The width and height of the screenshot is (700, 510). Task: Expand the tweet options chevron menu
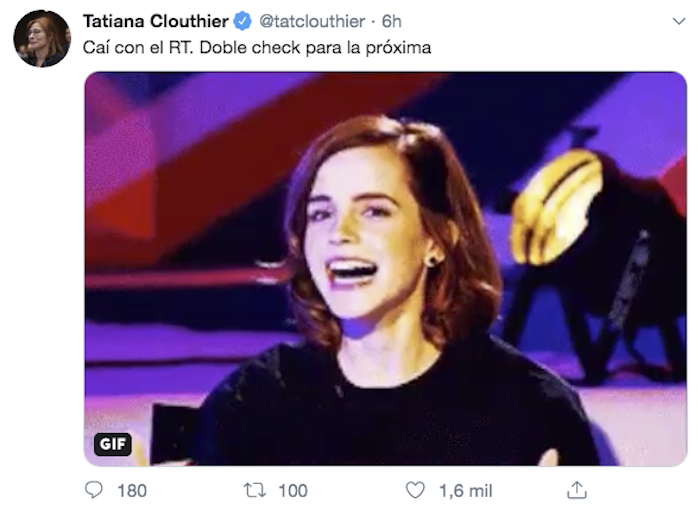pos(679,21)
